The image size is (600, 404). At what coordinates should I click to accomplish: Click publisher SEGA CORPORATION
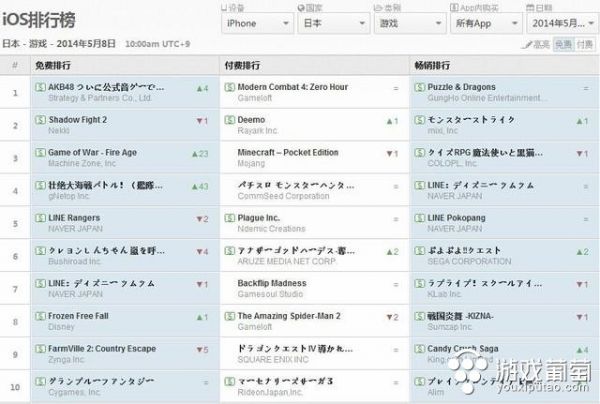pyautogui.click(x=469, y=261)
